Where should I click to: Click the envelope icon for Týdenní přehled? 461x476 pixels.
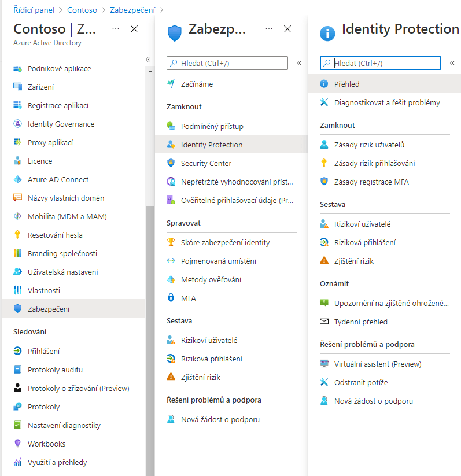coord(324,322)
